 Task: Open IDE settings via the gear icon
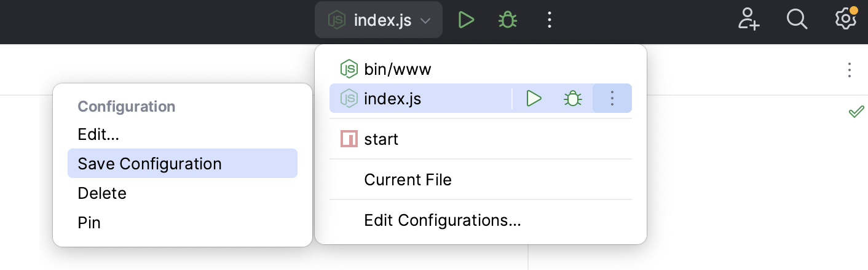[x=845, y=20]
